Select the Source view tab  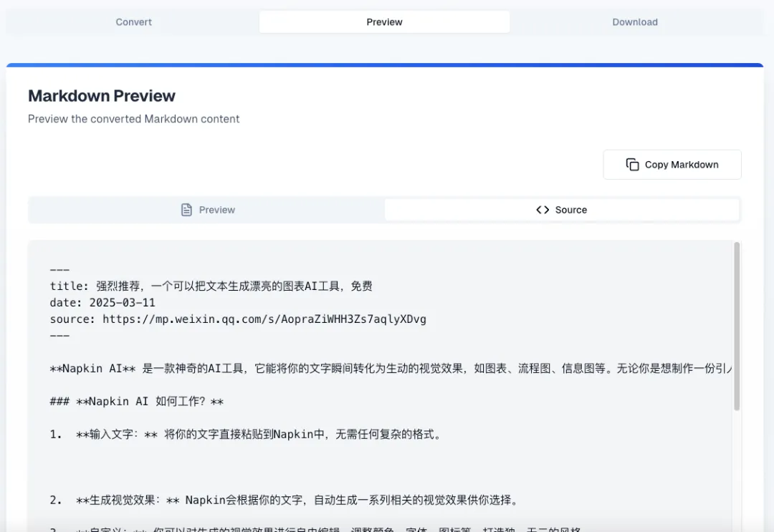click(x=562, y=210)
